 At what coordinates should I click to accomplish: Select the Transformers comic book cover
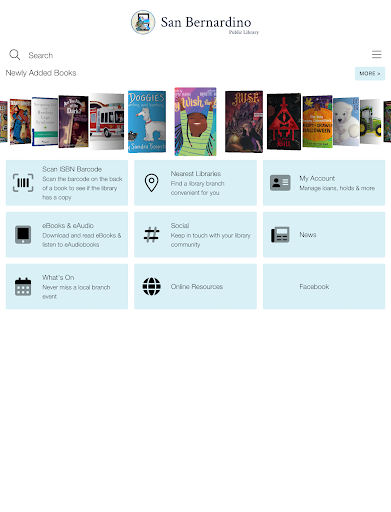click(20, 122)
